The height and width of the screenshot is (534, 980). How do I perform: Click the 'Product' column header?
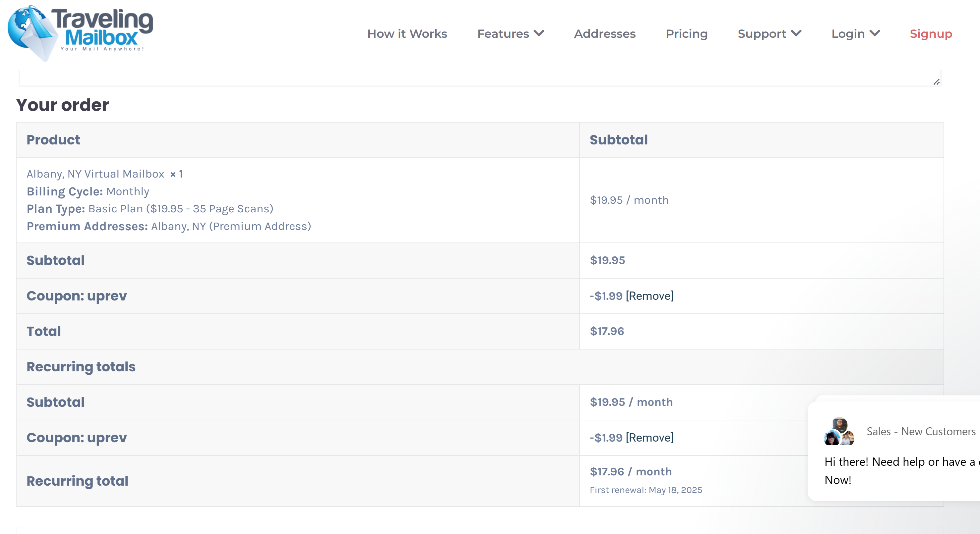point(53,140)
